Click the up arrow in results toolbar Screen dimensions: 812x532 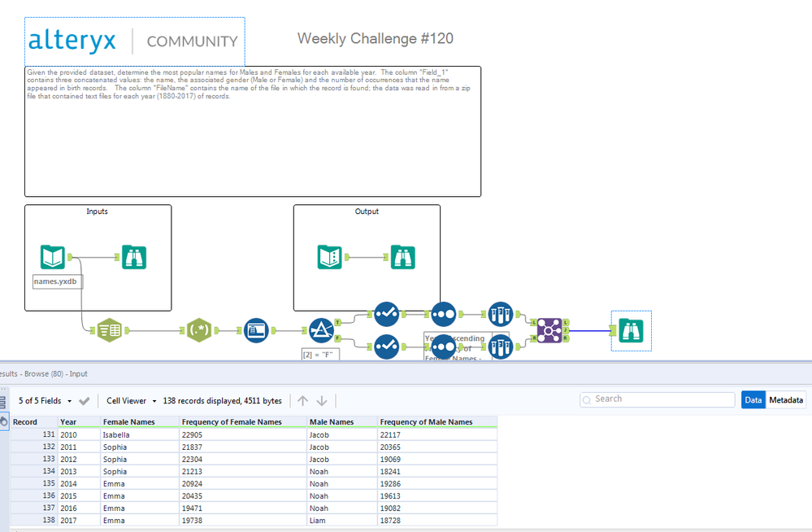click(303, 401)
